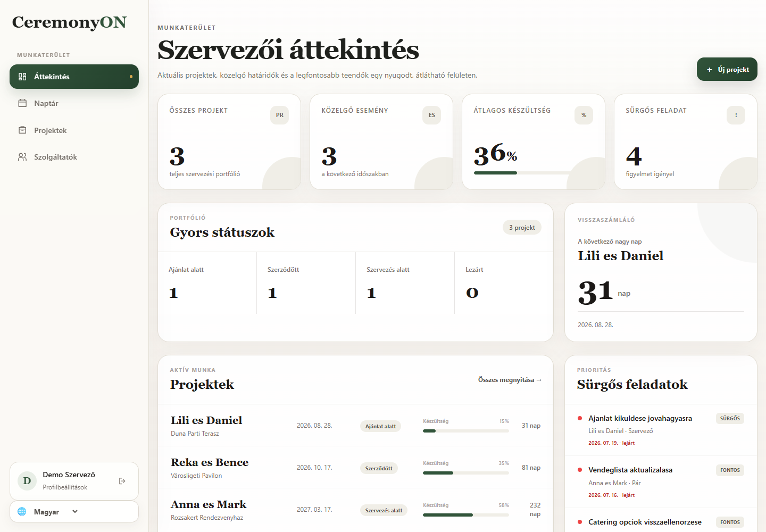
Task: Click Lili es Daniel in countdown card
Action: click(621, 256)
